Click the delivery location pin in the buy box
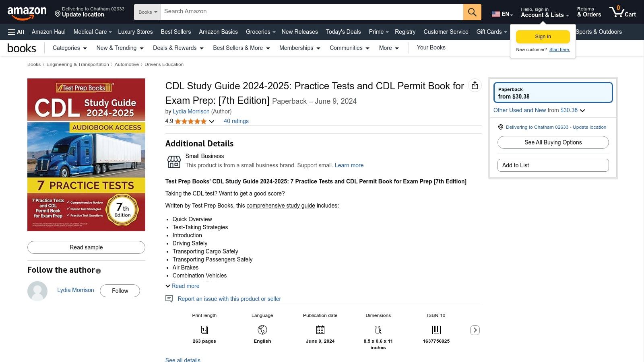 [x=500, y=127]
